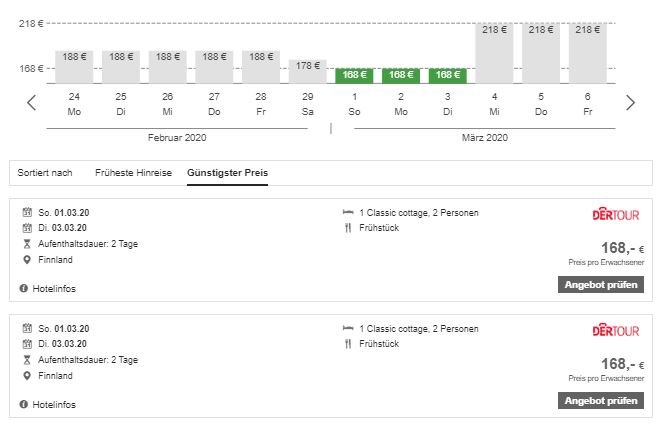Go to previous dates with left chevron
Screen dimensions: 665x425
pos(31,103)
